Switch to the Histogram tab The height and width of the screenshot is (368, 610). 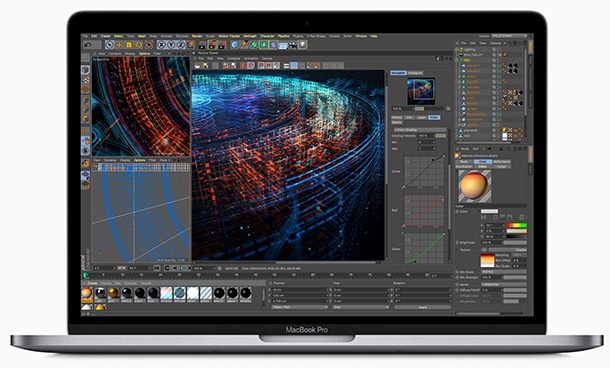point(415,73)
